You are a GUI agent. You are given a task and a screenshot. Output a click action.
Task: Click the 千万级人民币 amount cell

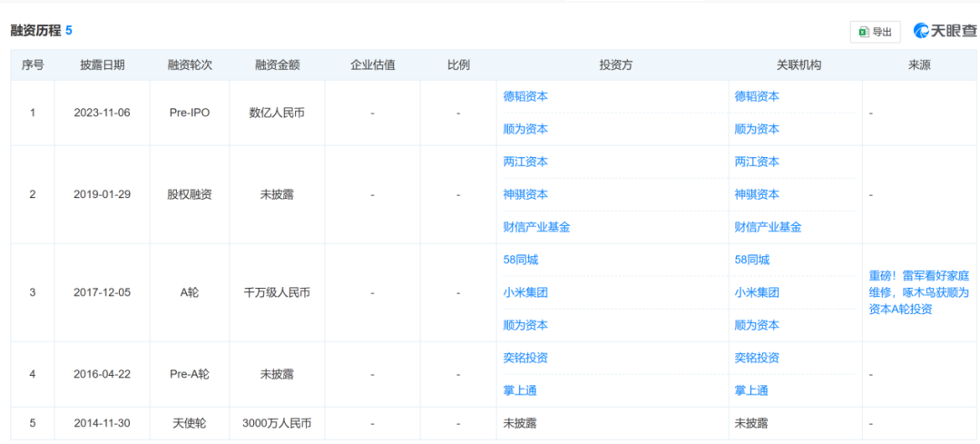pyautogui.click(x=277, y=292)
